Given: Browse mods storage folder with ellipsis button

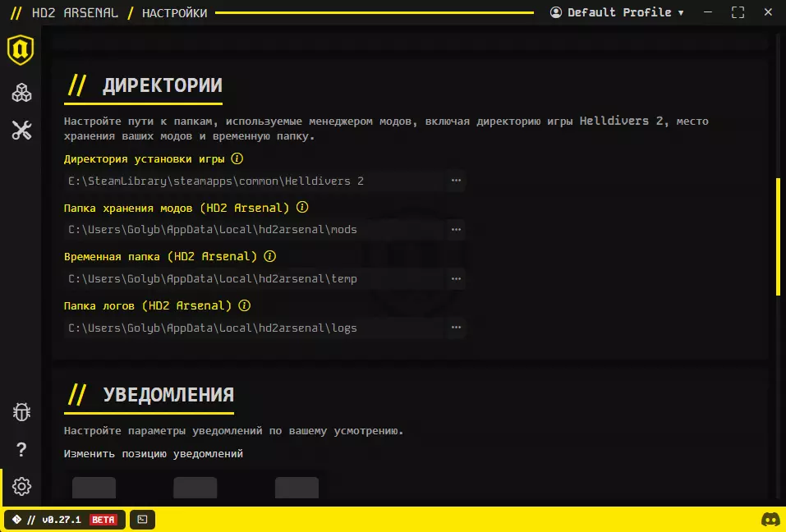Looking at the screenshot, I should (456, 229).
